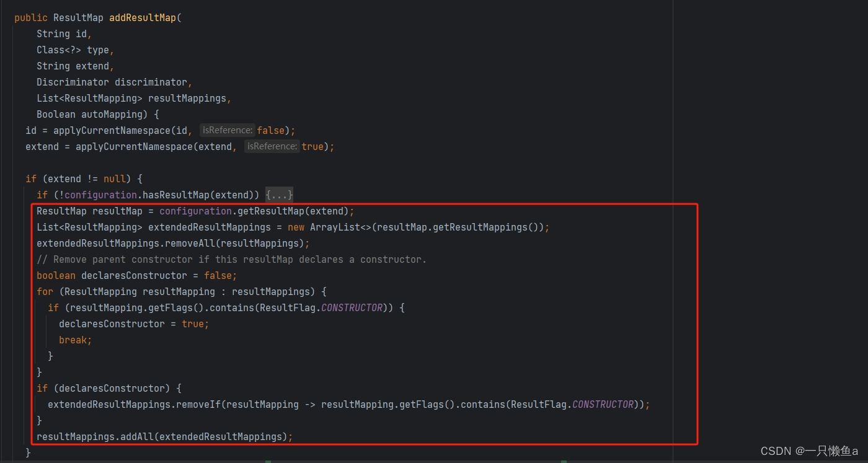Click 'extendedResultMappings.removeIf' lambda line
The height and width of the screenshot is (463, 868).
348,405
